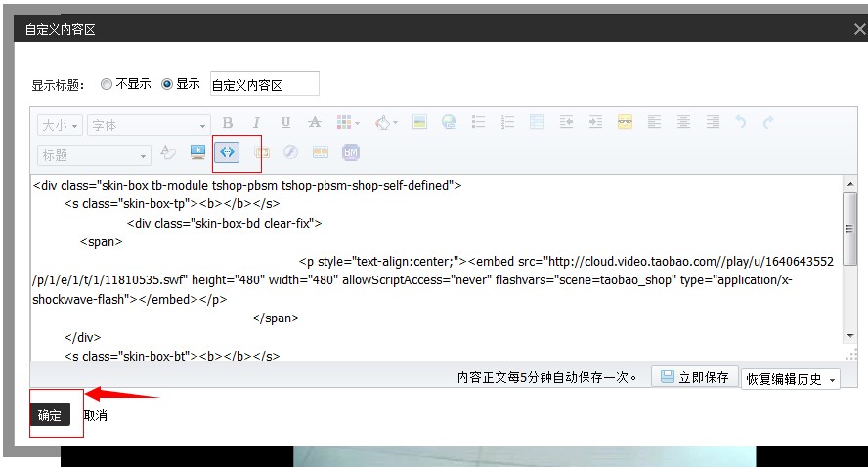This screenshot has height=467, width=868.
Task: Insert an unordered bullet list
Action: [x=478, y=123]
